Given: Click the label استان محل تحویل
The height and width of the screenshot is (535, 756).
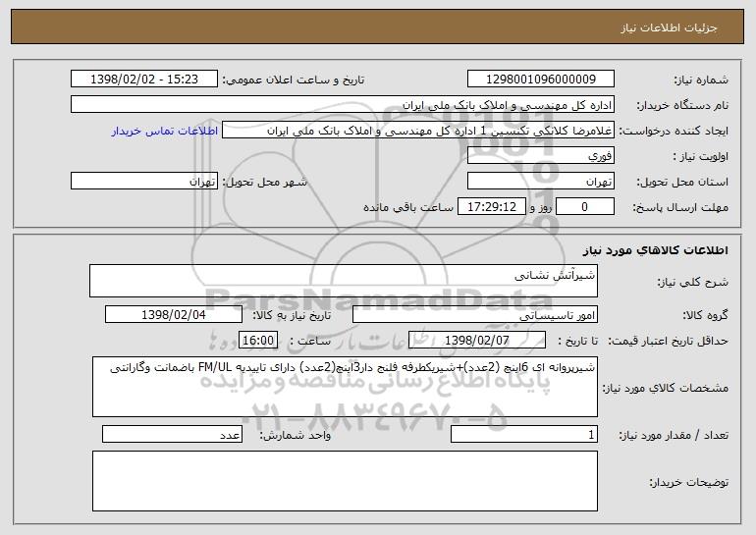Looking at the screenshot, I should click(682, 183).
